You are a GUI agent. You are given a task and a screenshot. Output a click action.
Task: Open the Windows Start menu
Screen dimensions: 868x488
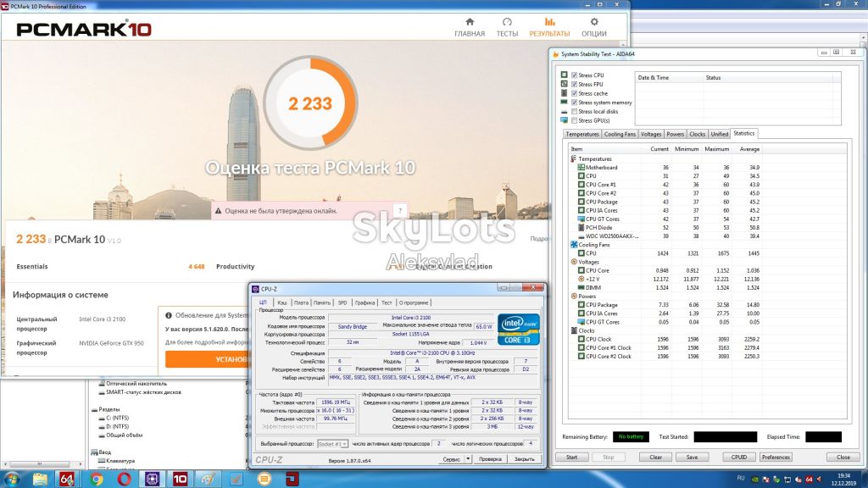[x=12, y=479]
